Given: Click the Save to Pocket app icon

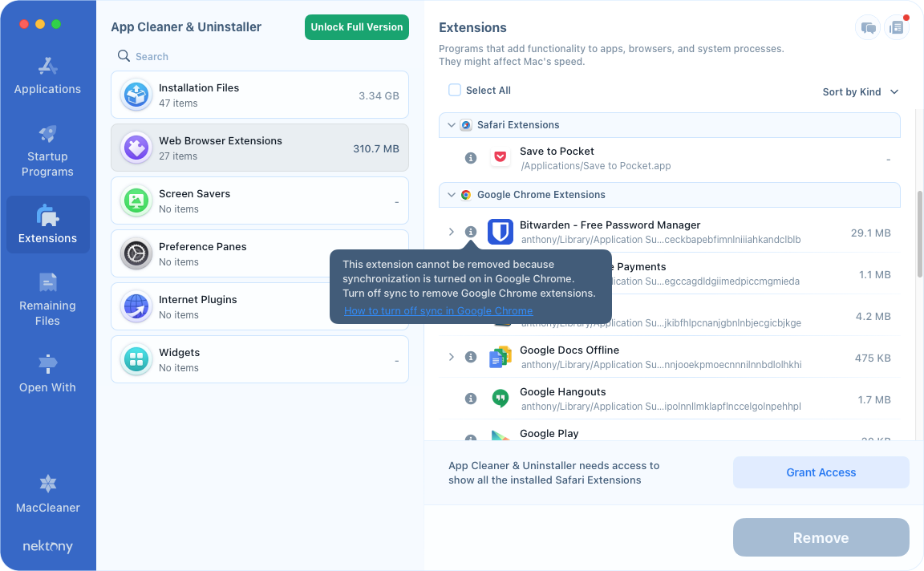Looking at the screenshot, I should (x=500, y=158).
